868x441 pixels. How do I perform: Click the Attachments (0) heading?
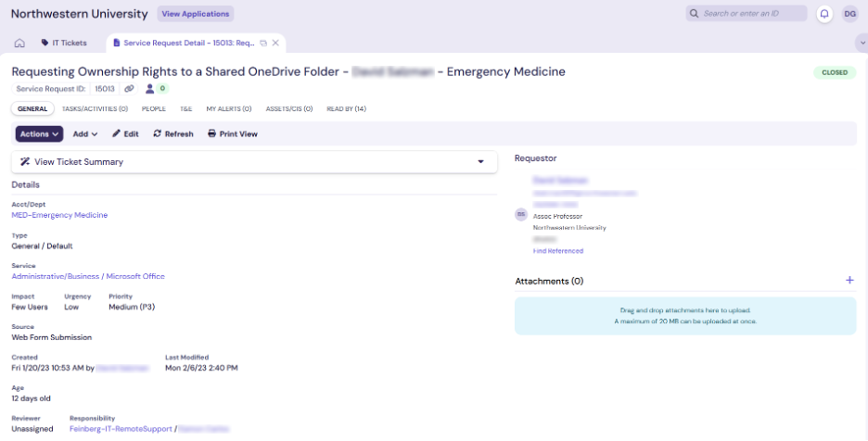(549, 281)
